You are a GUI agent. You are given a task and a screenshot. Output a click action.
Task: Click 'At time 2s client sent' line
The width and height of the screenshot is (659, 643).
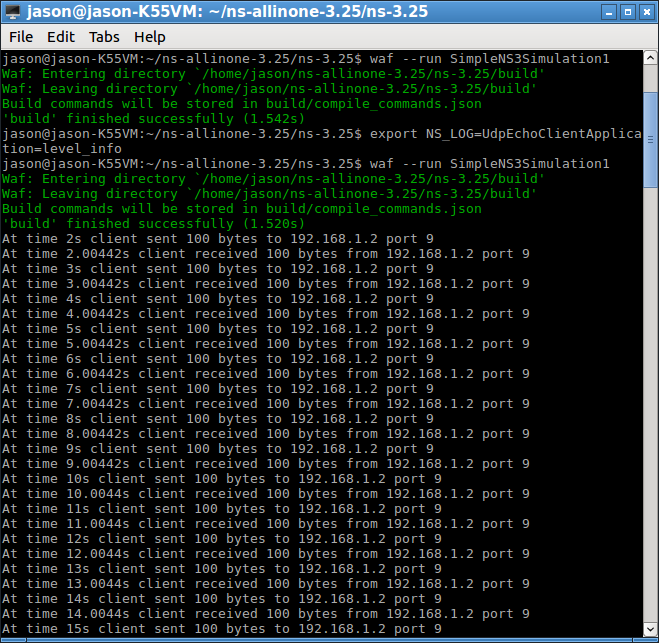[x=218, y=239]
